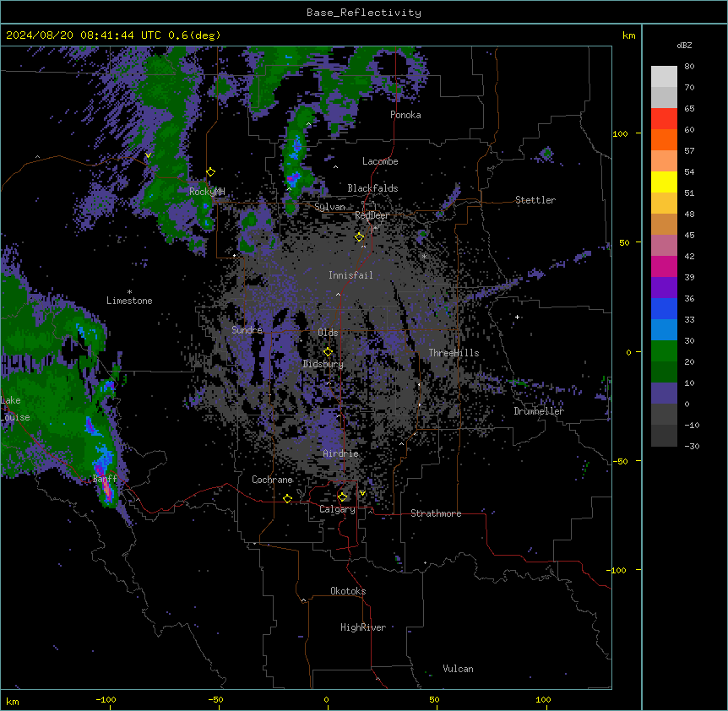The image size is (728, 711).
Task: Click the Banff city label
Action: coord(105,479)
